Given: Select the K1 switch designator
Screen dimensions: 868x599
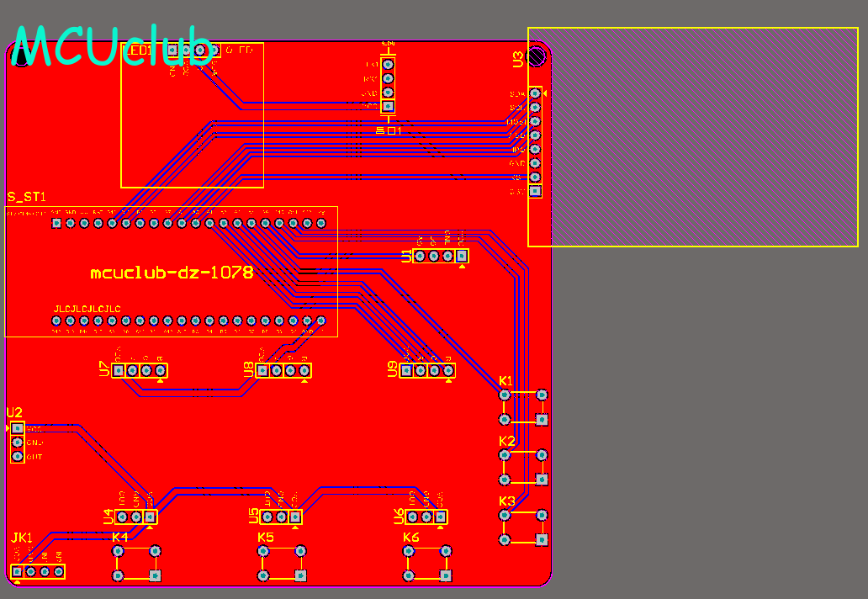Looking at the screenshot, I should click(506, 381).
